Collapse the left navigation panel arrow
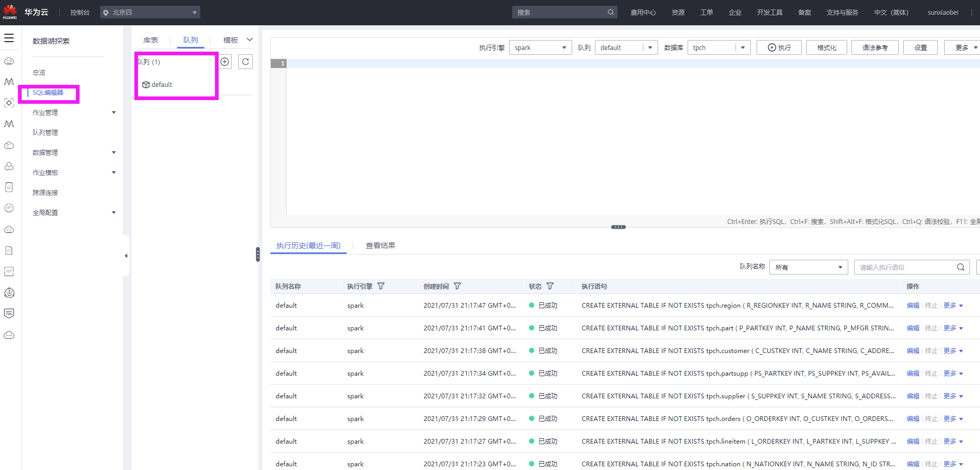Screen dimensions: 980x470 [126, 256]
